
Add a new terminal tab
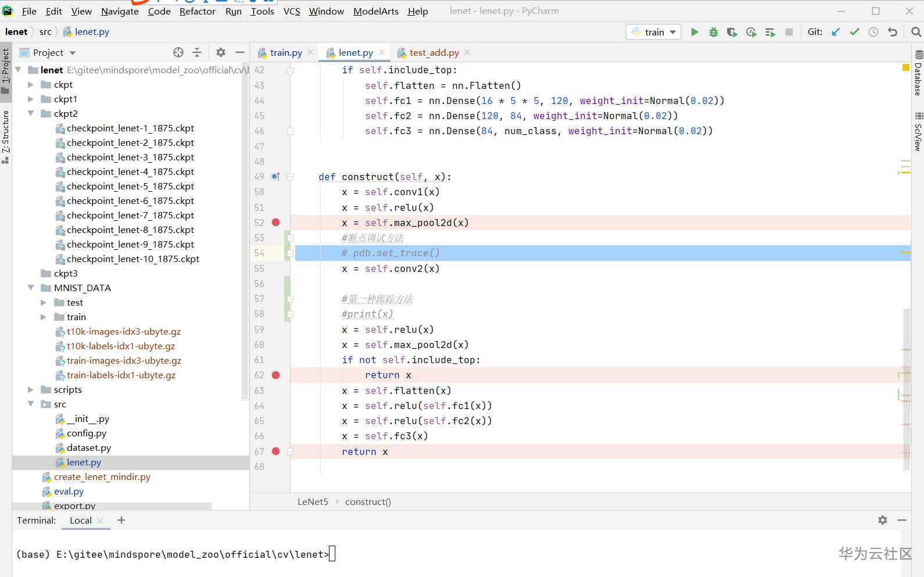tap(121, 520)
